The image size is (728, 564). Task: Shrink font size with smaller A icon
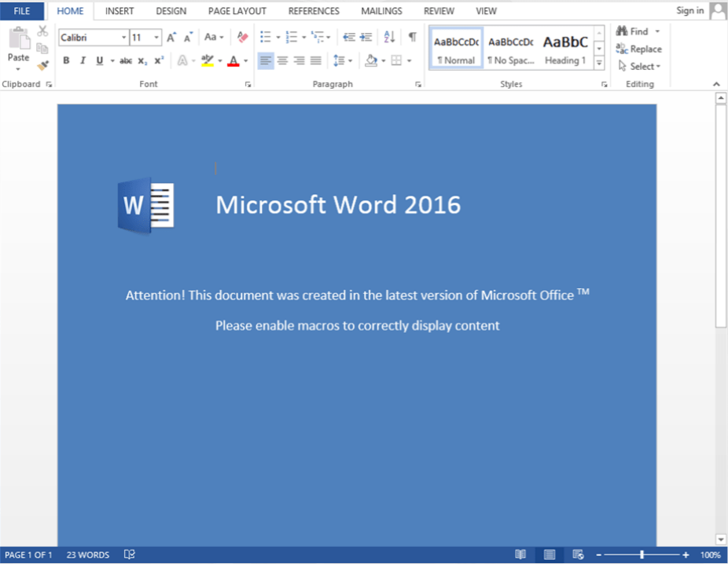[x=188, y=38]
